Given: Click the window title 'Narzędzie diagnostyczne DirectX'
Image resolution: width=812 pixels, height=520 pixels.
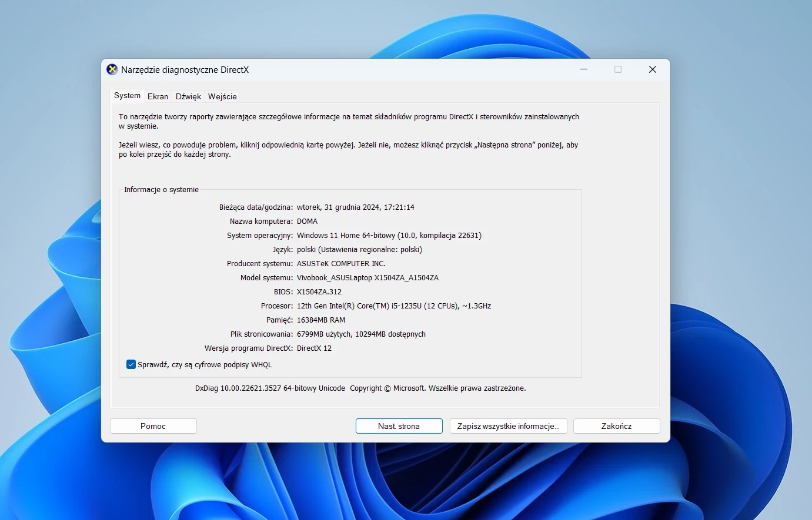Looking at the screenshot, I should pyautogui.click(x=185, y=70).
